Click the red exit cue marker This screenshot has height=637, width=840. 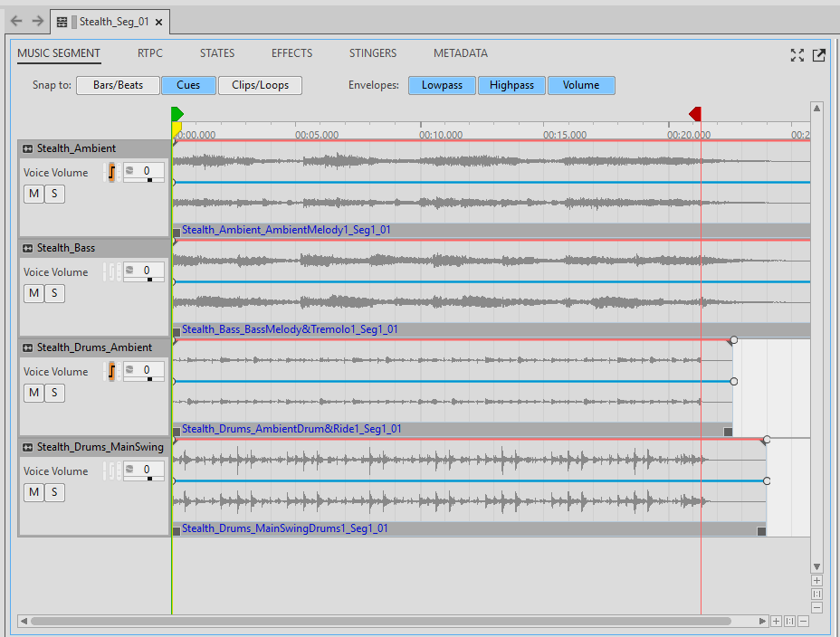695,113
